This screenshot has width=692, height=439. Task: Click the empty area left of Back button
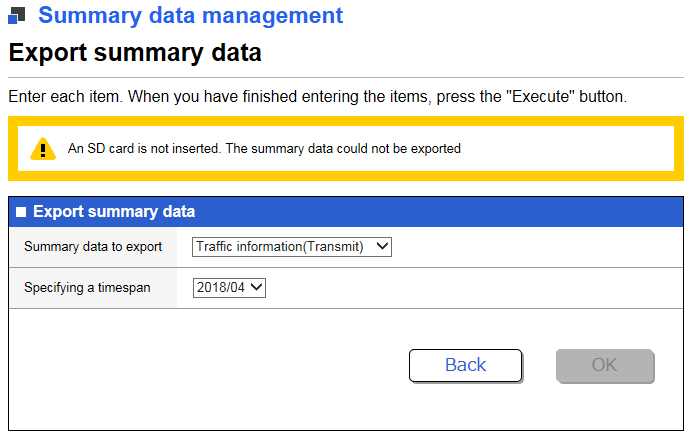pos(200,365)
